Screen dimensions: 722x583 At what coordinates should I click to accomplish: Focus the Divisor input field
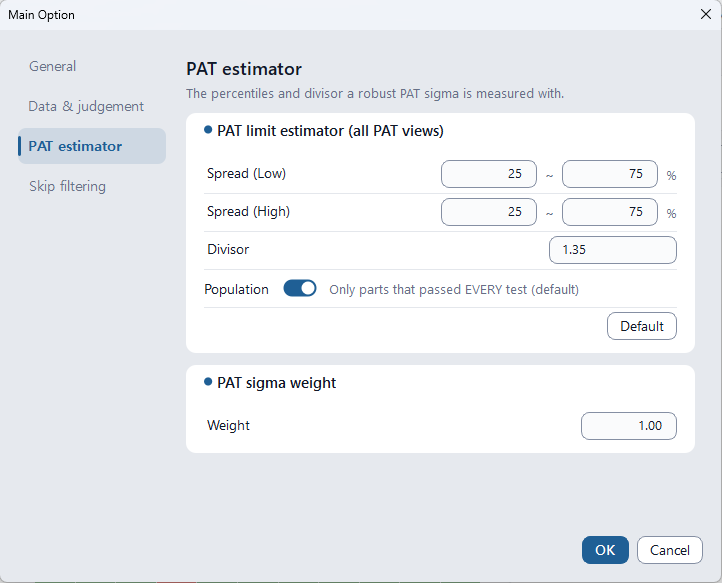click(x=613, y=250)
